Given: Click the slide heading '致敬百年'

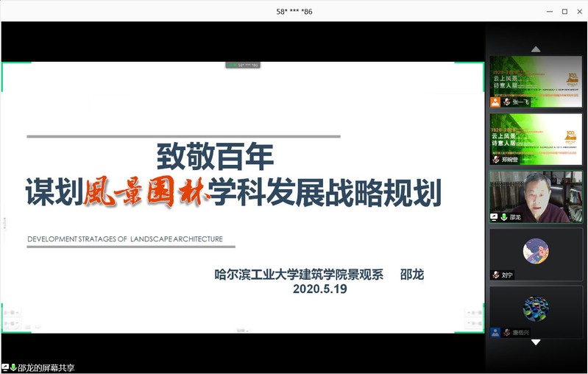Looking at the screenshot, I should (x=215, y=156).
